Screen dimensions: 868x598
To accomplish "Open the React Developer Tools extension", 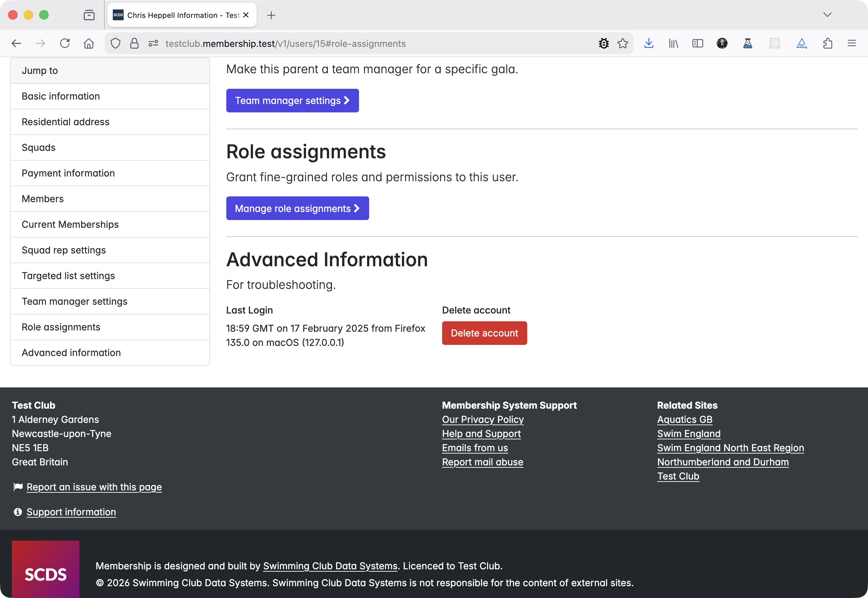I will [775, 43].
